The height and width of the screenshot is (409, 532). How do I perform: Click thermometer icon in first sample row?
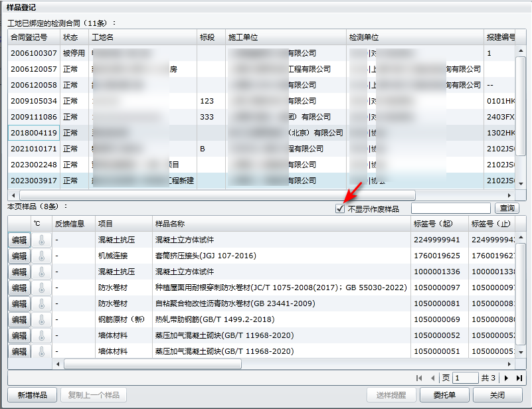coord(41,240)
